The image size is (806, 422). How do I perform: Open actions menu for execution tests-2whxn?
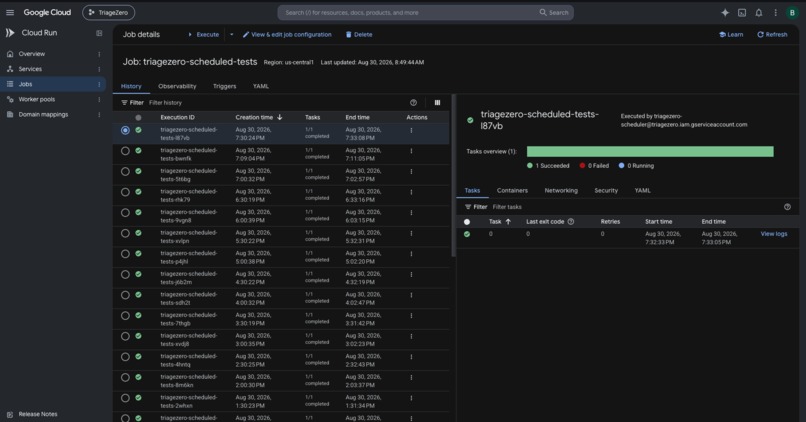click(x=411, y=398)
